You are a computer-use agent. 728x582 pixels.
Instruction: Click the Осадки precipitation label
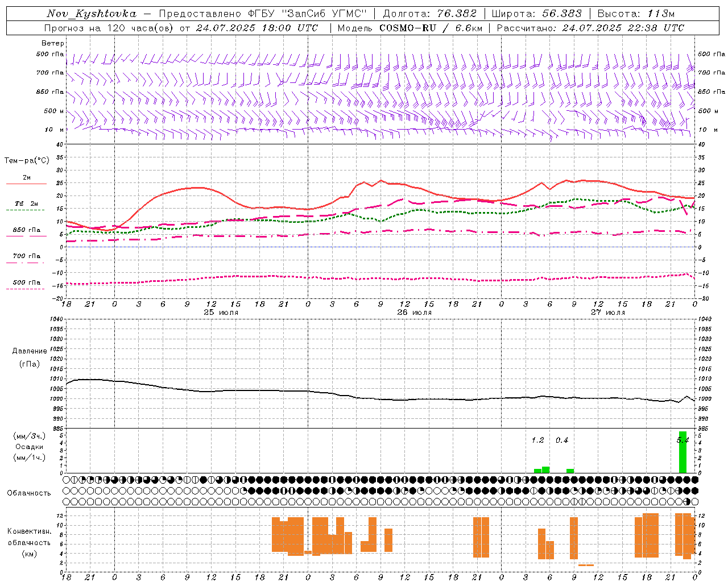tap(30, 447)
